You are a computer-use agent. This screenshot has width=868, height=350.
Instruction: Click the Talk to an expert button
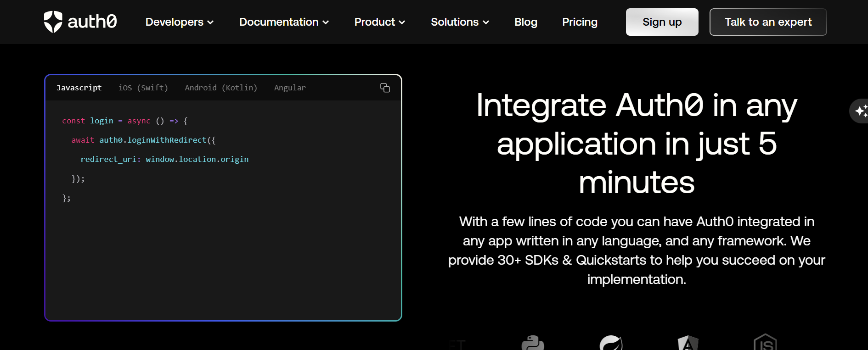point(768,22)
